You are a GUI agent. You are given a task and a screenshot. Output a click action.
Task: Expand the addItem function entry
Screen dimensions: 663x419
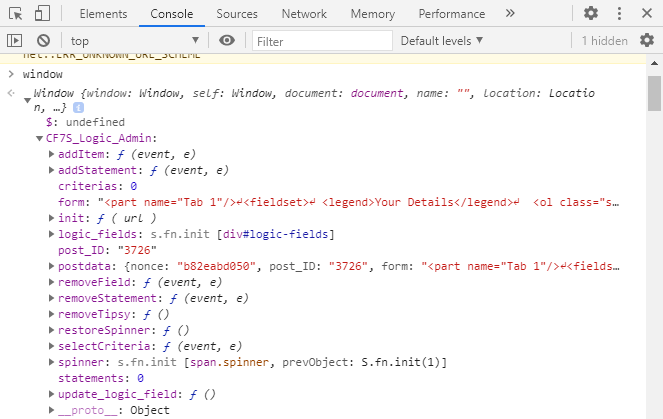coord(51,155)
